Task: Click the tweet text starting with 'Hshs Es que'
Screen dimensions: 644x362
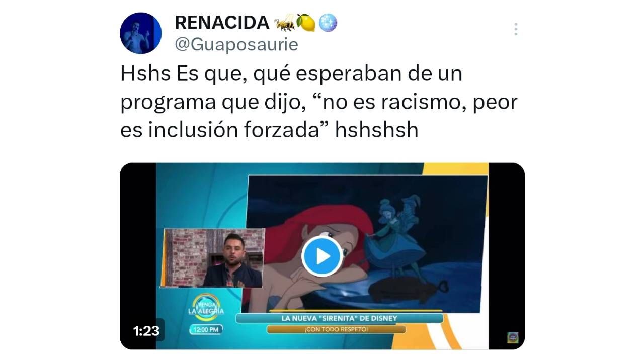Action: (x=319, y=102)
